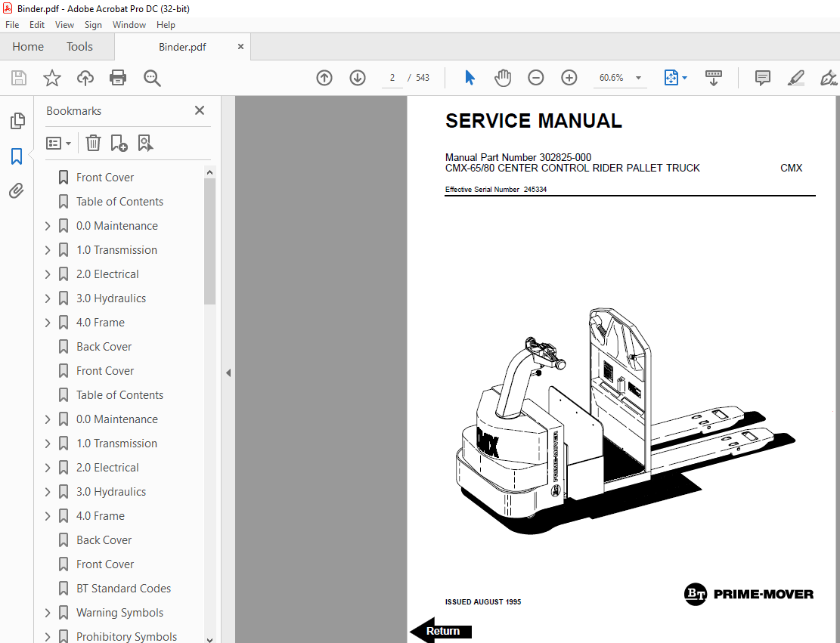
Task: Open the Prohibitory Symbols bookmark
Action: (x=126, y=636)
